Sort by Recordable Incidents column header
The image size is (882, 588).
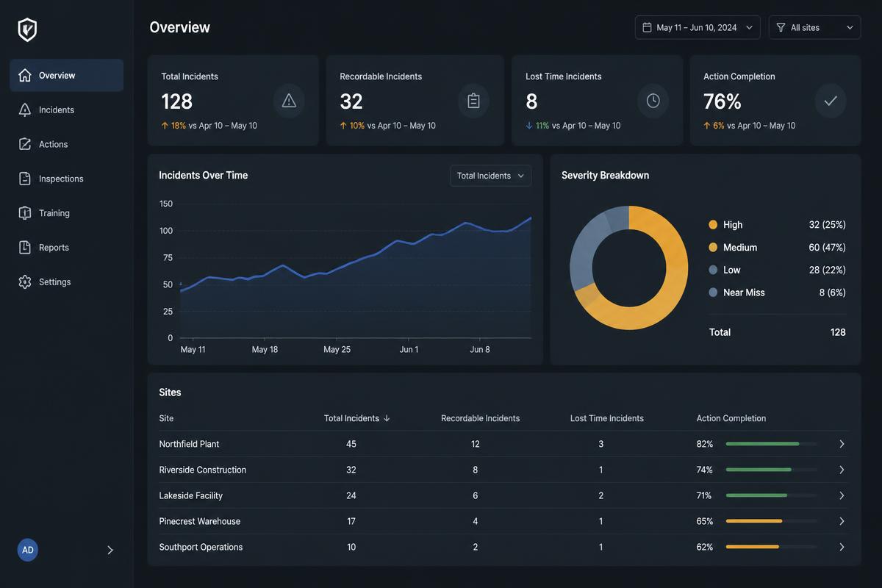point(480,418)
